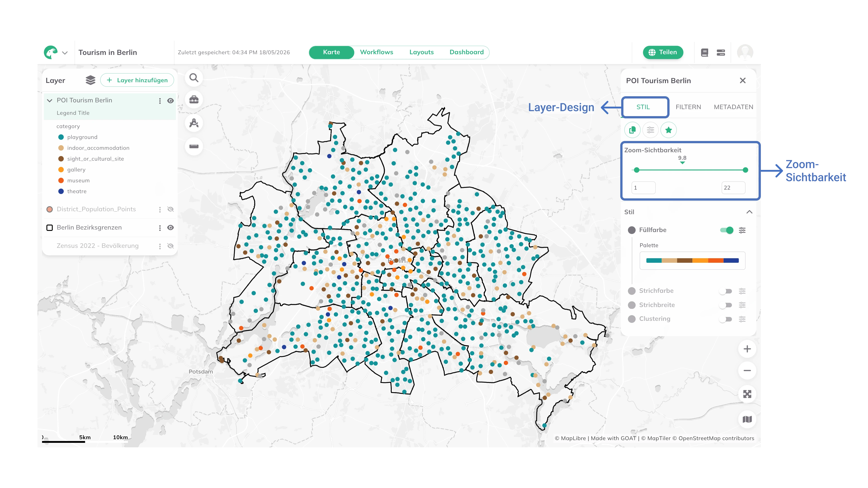The height and width of the screenshot is (488, 868).
Task: Click the maximum zoom slider handle
Action: [745, 170]
